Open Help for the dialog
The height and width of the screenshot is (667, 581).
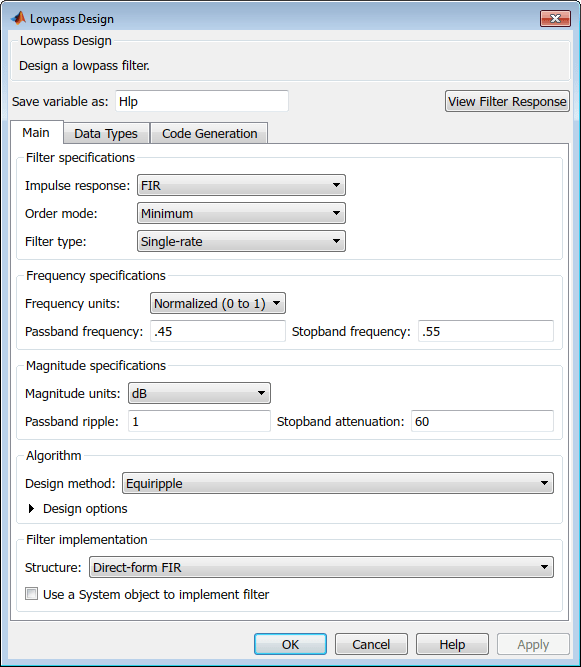click(x=452, y=644)
